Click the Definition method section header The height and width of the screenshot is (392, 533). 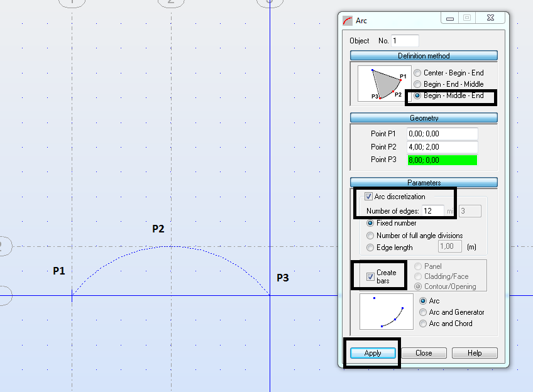[x=424, y=56]
